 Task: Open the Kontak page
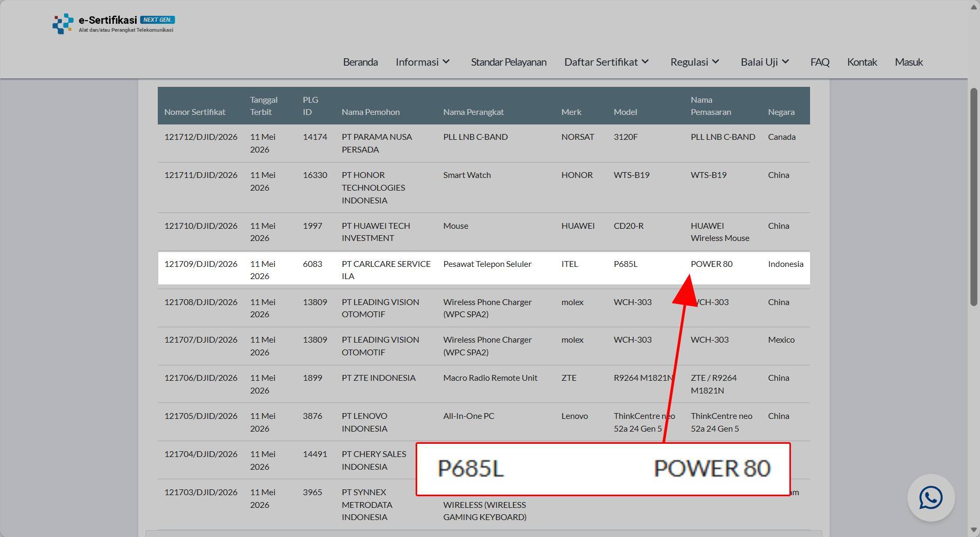click(862, 62)
